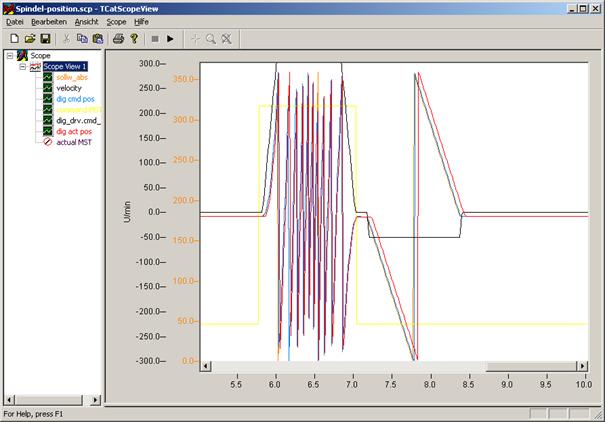Open the Datei menu

coord(14,20)
